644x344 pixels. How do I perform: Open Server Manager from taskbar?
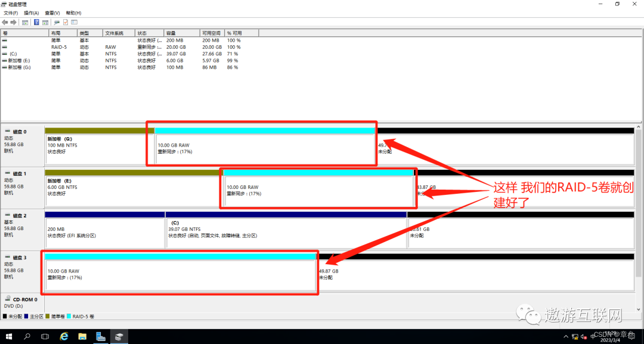coord(101,337)
